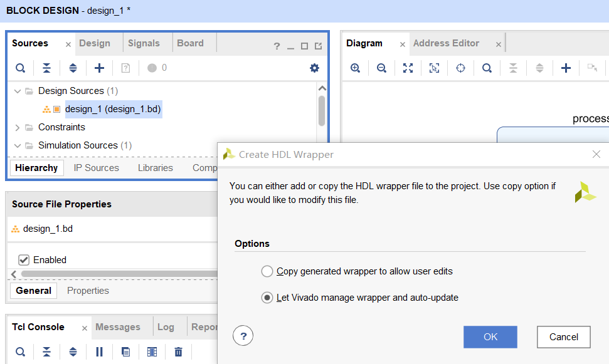The height and width of the screenshot is (364, 609).
Task: Float the Sources panel
Action: 319,46
